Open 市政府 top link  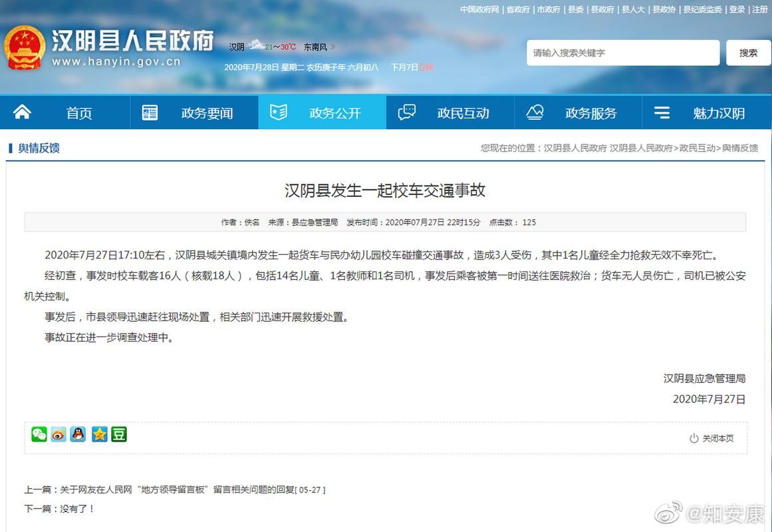click(549, 9)
